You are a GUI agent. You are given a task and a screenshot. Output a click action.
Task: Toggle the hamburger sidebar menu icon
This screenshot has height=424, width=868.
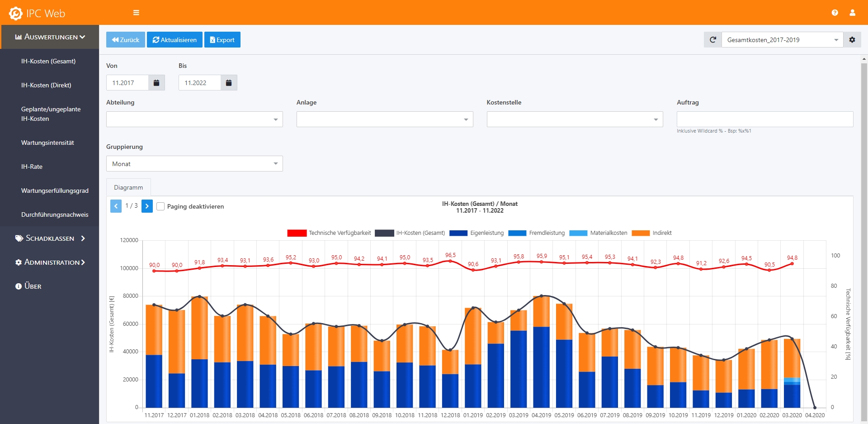point(136,13)
